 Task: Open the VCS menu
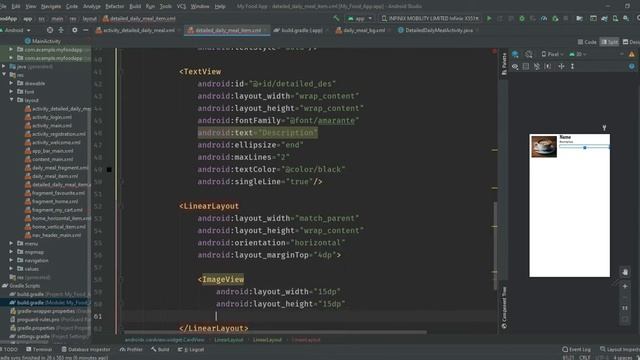click(x=181, y=7)
